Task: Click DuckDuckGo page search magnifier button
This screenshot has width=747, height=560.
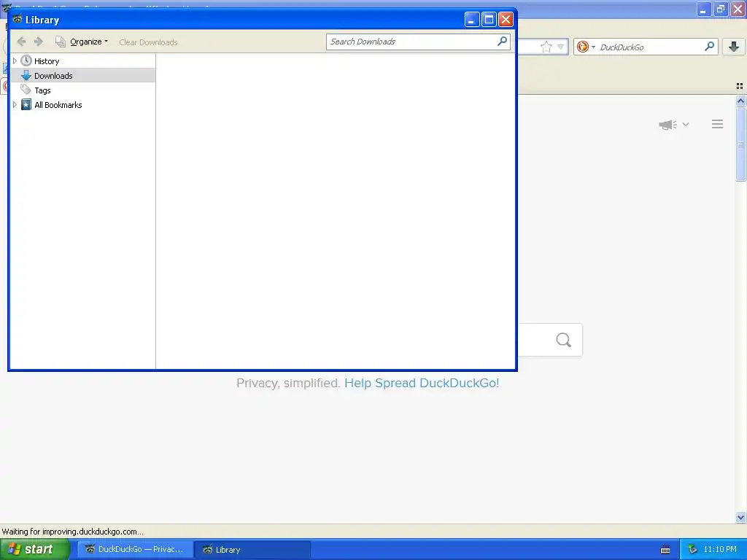Action: coord(563,340)
